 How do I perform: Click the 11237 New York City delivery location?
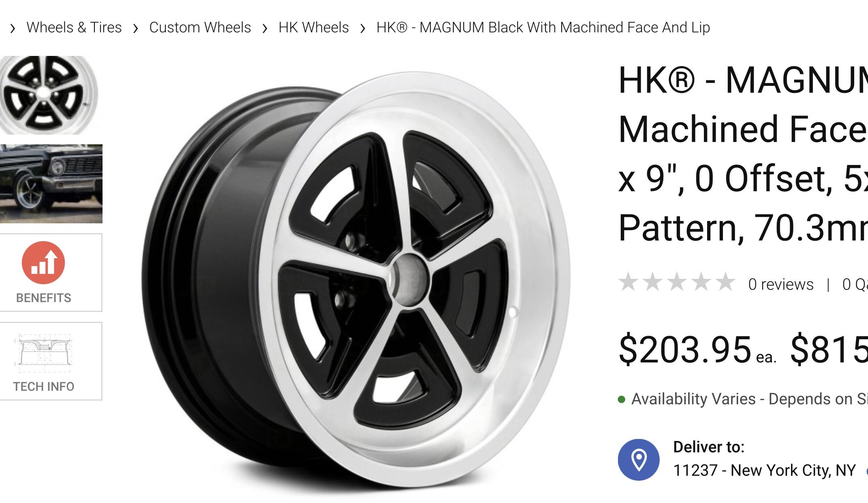click(764, 471)
